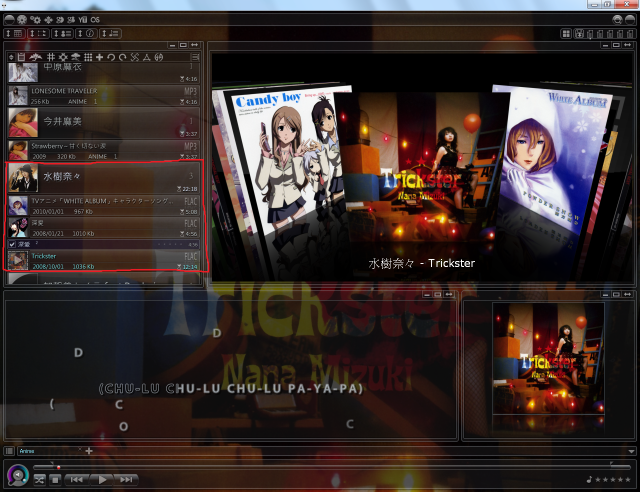Minimize the album art panel

click(x=606, y=294)
